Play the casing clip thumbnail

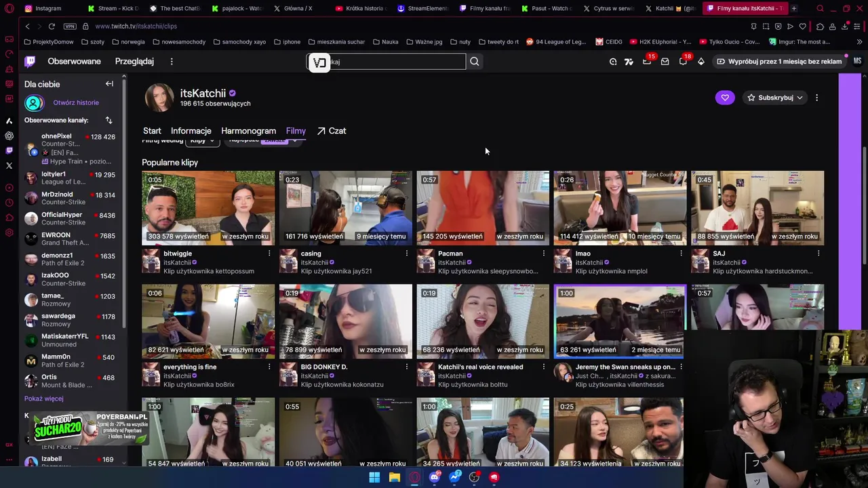pyautogui.click(x=346, y=207)
